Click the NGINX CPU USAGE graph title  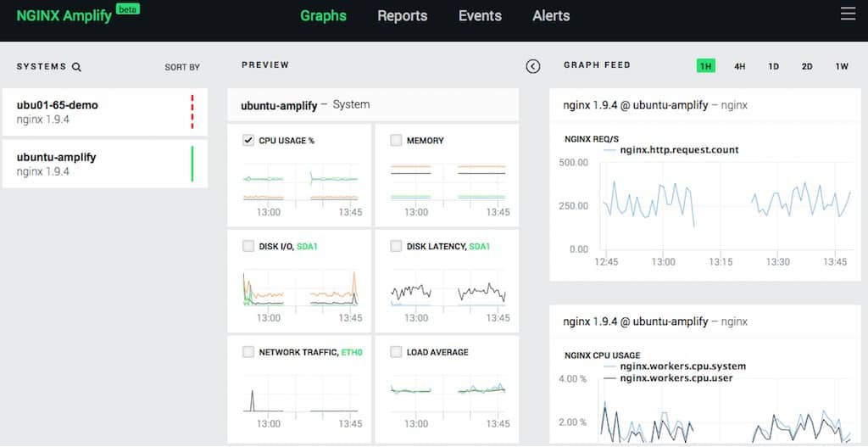603,355
